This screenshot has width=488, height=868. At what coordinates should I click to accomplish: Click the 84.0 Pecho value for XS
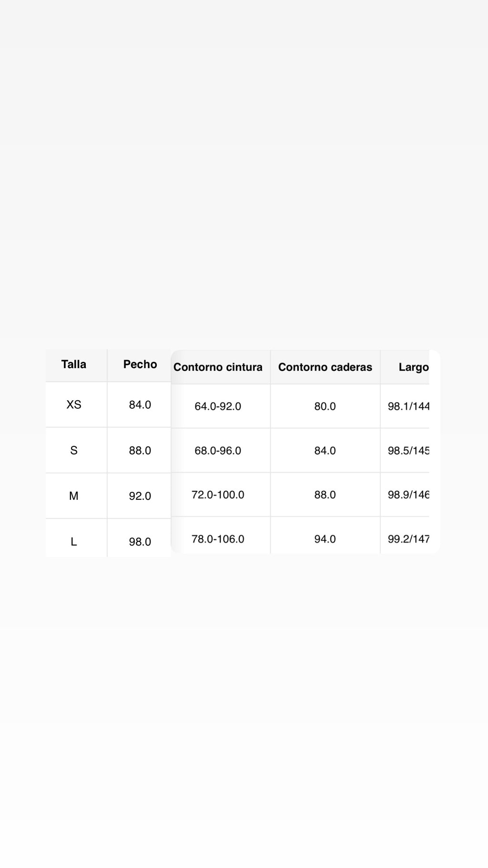(x=140, y=405)
